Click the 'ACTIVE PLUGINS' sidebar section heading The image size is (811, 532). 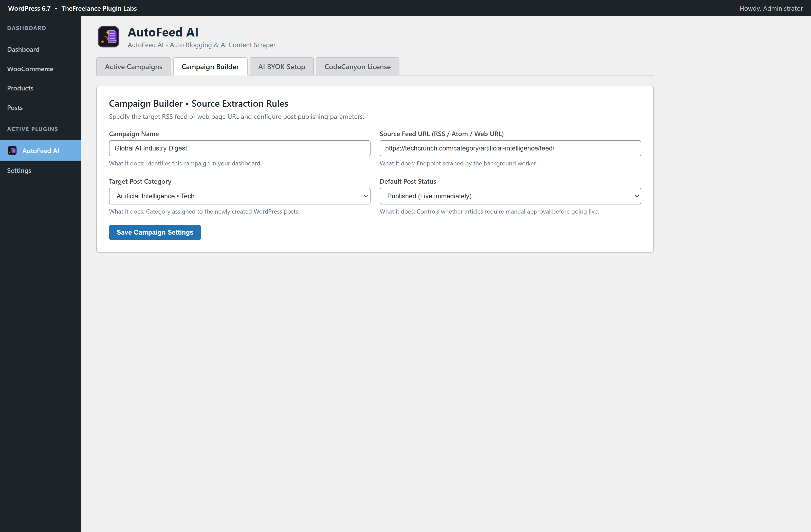click(x=32, y=129)
